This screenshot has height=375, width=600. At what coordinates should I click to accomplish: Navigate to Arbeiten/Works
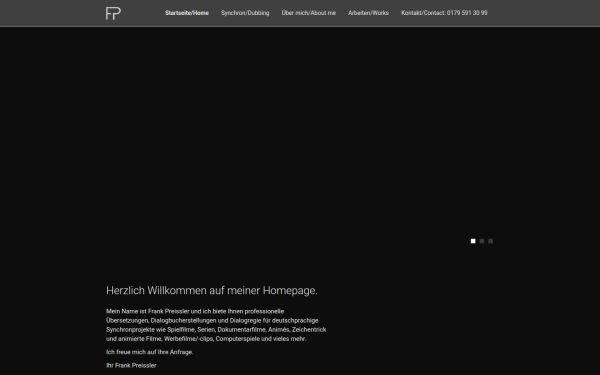pos(368,13)
